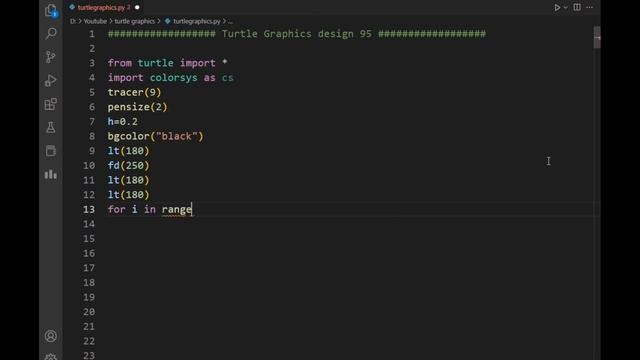Viewport: 640px width, 360px height.
Task: Split the editor to the right
Action: (x=577, y=7)
